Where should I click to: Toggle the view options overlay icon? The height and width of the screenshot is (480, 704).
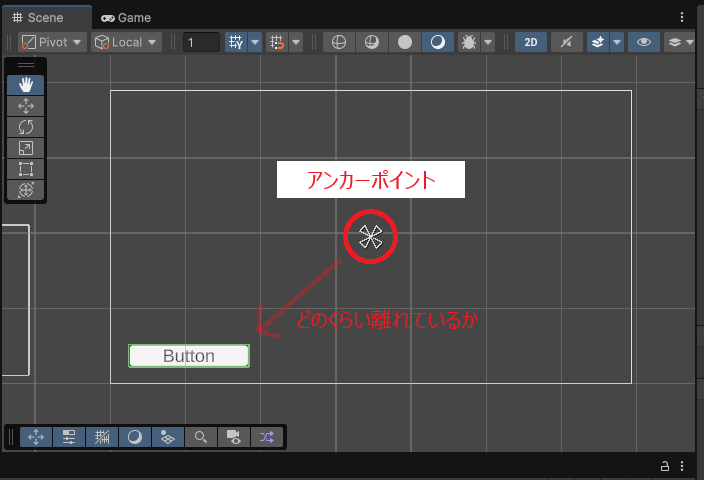coord(168,437)
